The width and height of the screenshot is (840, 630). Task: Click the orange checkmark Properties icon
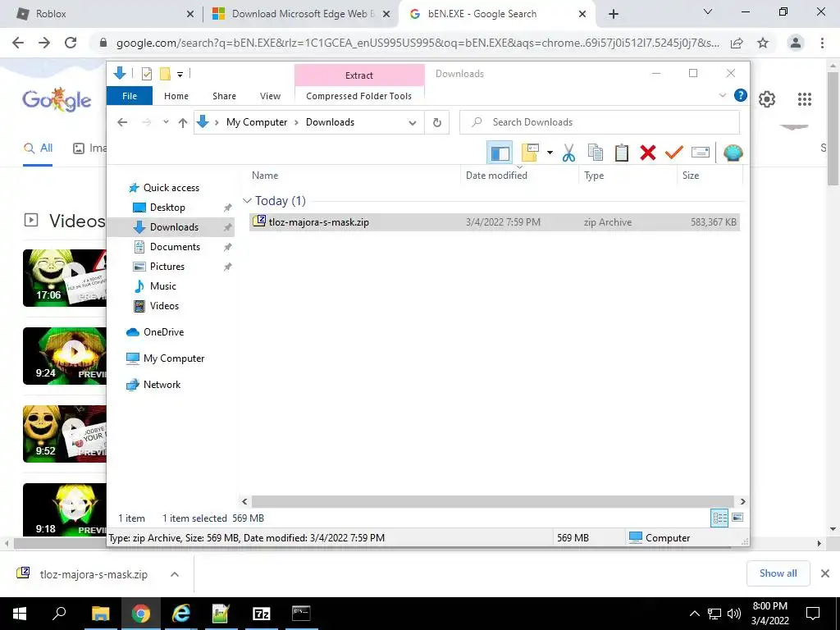click(x=674, y=153)
